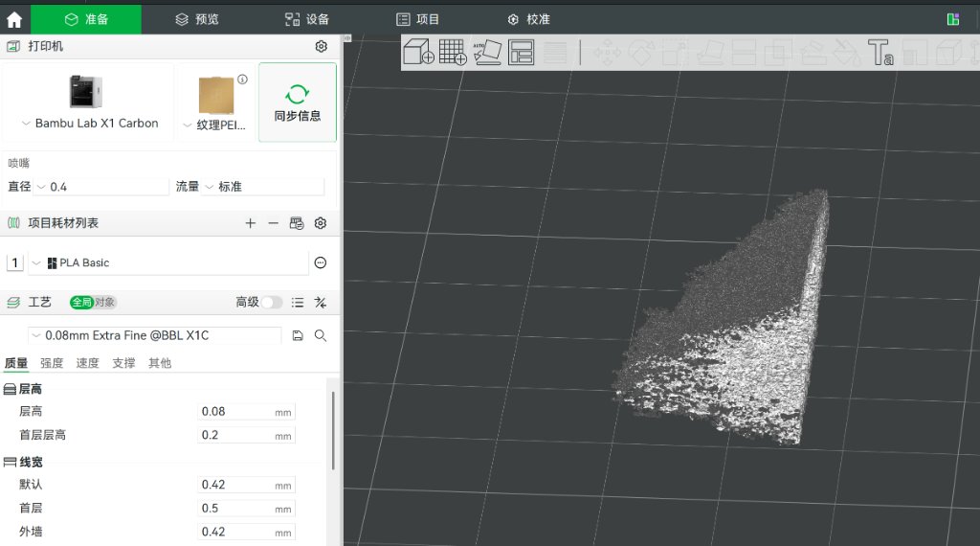Click the green layout icon at top right
This screenshot has width=980, height=546.
(x=953, y=19)
